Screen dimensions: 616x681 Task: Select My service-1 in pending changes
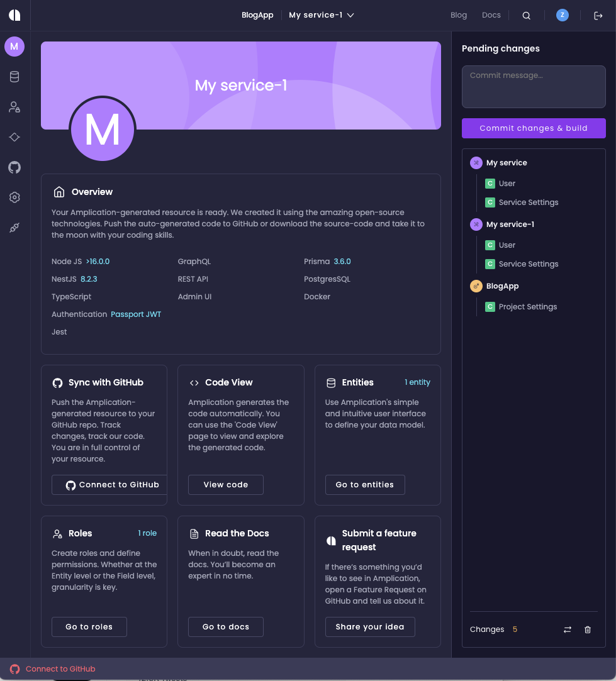click(x=510, y=224)
